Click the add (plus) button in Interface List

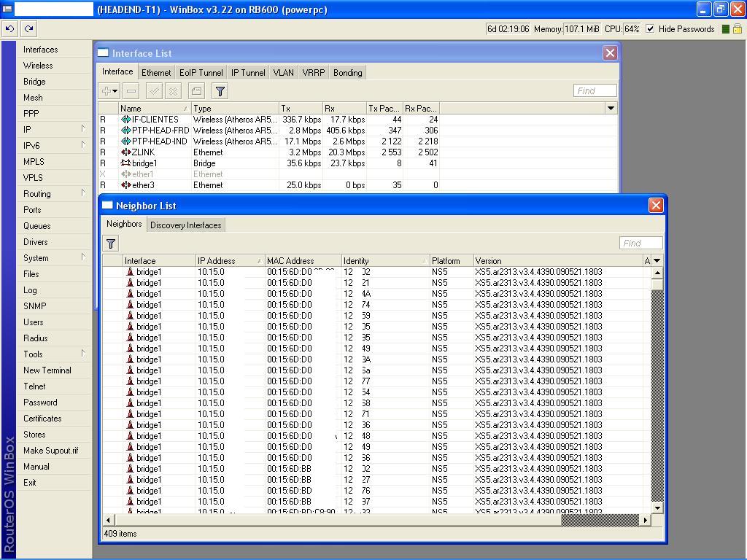pyautogui.click(x=109, y=91)
